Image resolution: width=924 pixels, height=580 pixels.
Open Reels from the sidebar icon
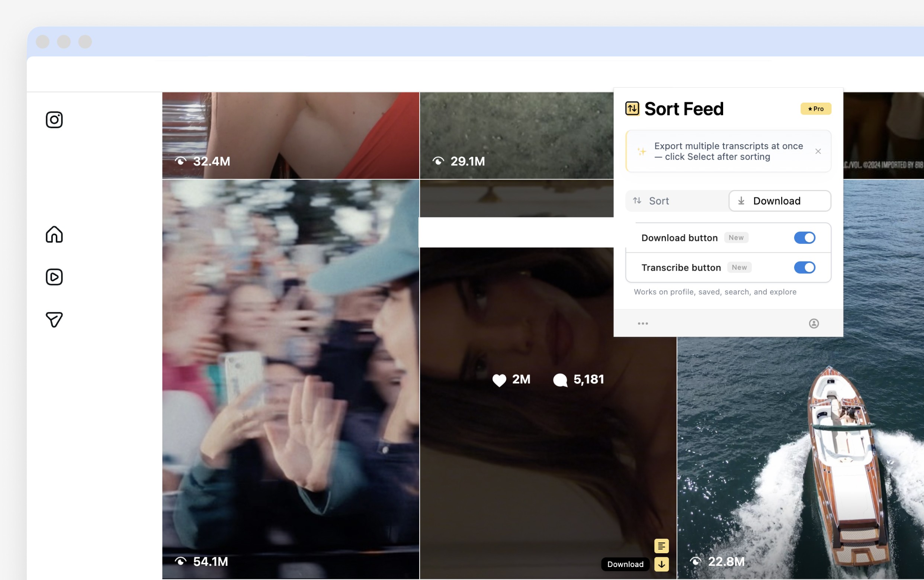pyautogui.click(x=54, y=277)
